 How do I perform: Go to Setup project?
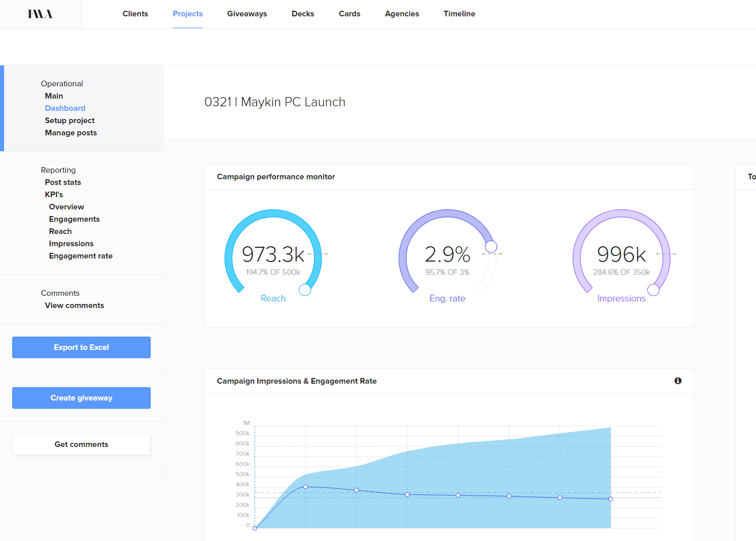70,121
